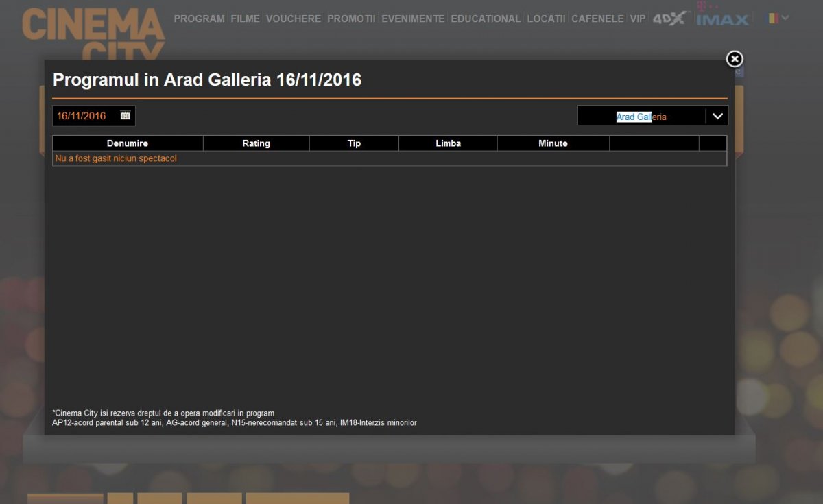
Task: Open the EDUCATIONAL menu
Action: (486, 19)
